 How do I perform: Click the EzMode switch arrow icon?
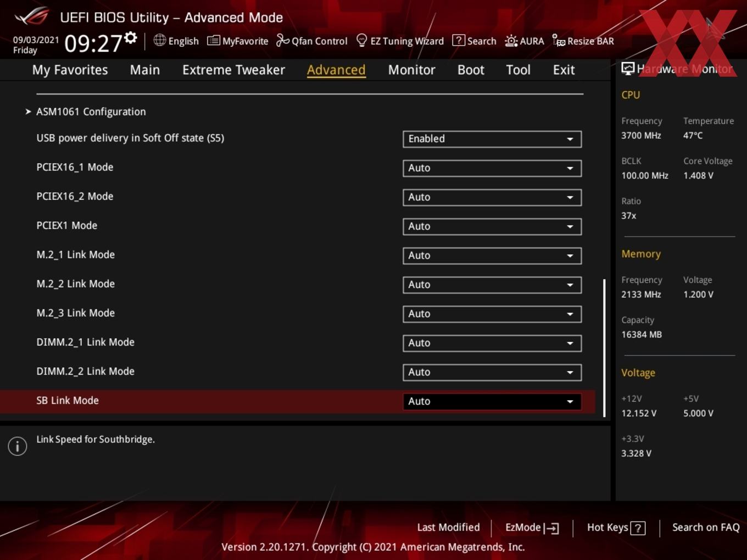click(x=551, y=528)
